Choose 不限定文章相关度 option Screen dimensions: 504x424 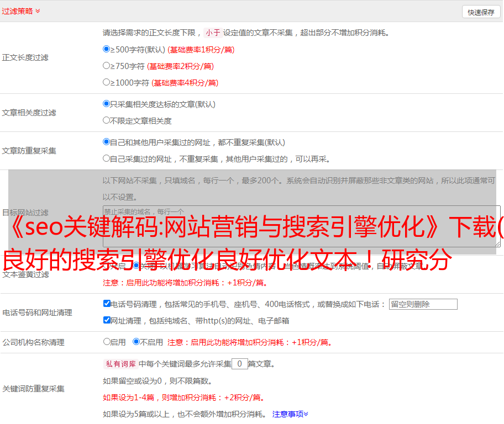(107, 120)
